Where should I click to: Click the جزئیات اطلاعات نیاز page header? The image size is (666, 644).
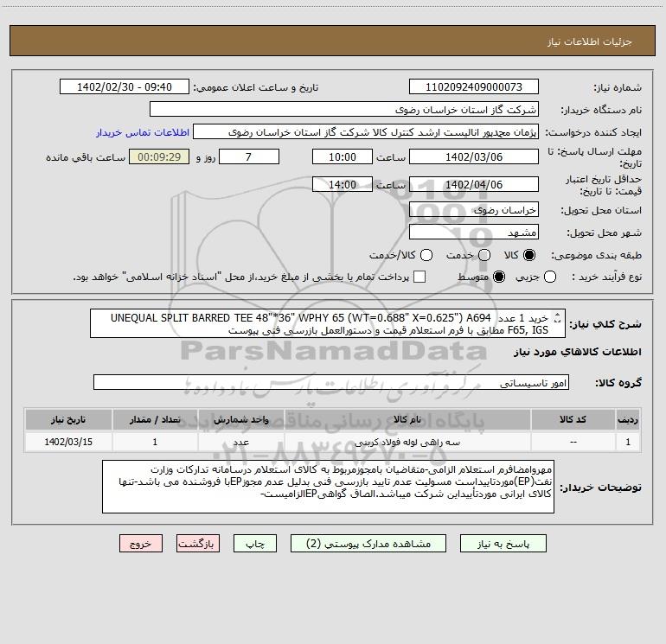pyautogui.click(x=590, y=41)
